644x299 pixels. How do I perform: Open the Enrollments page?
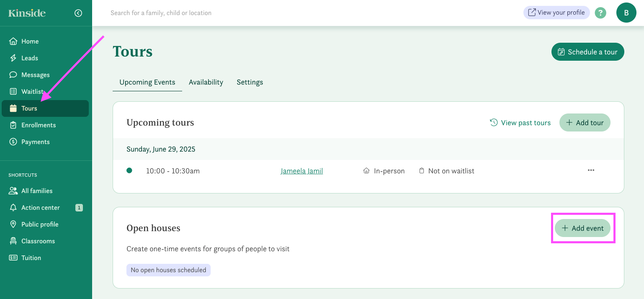pos(39,125)
